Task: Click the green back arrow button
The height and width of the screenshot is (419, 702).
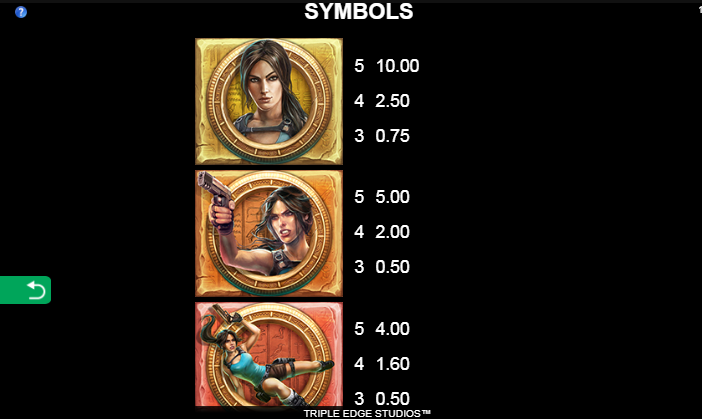Action: tap(25, 290)
